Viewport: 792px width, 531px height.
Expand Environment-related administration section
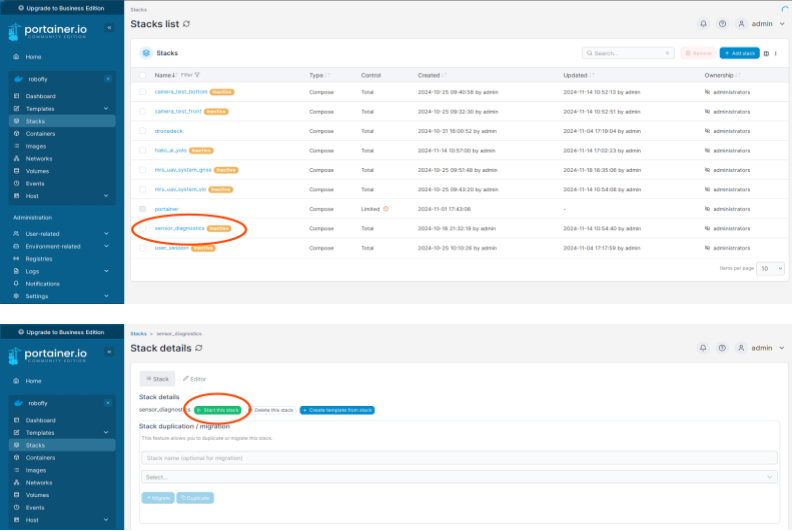tap(106, 247)
